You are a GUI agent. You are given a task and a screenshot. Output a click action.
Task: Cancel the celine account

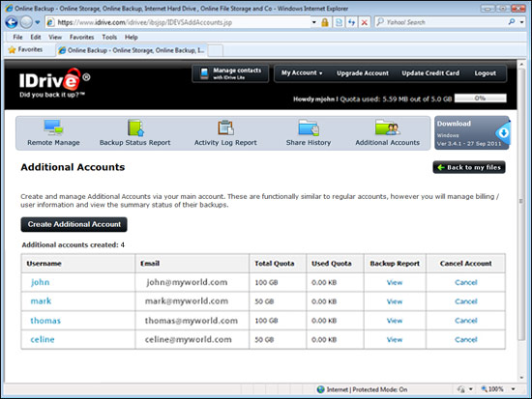[x=466, y=339]
